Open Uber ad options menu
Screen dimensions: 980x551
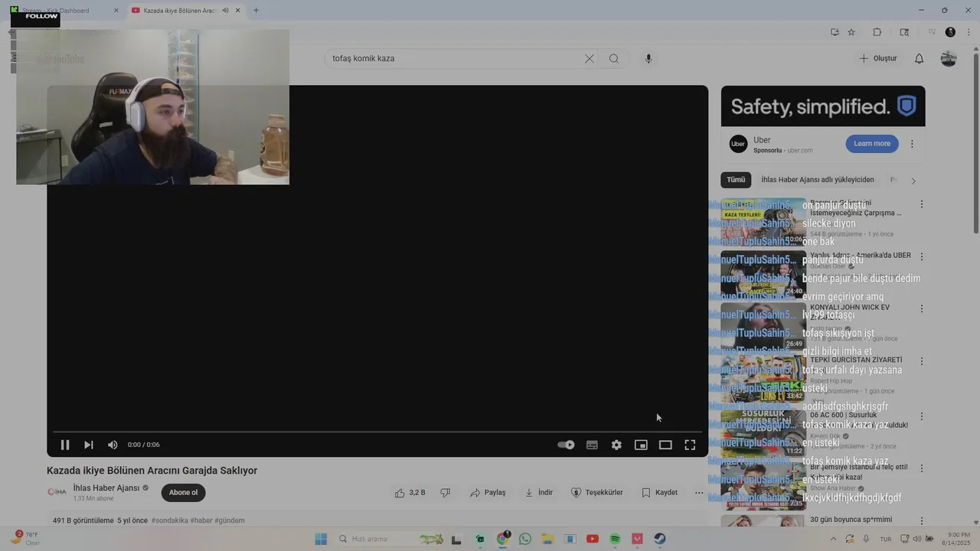click(912, 144)
